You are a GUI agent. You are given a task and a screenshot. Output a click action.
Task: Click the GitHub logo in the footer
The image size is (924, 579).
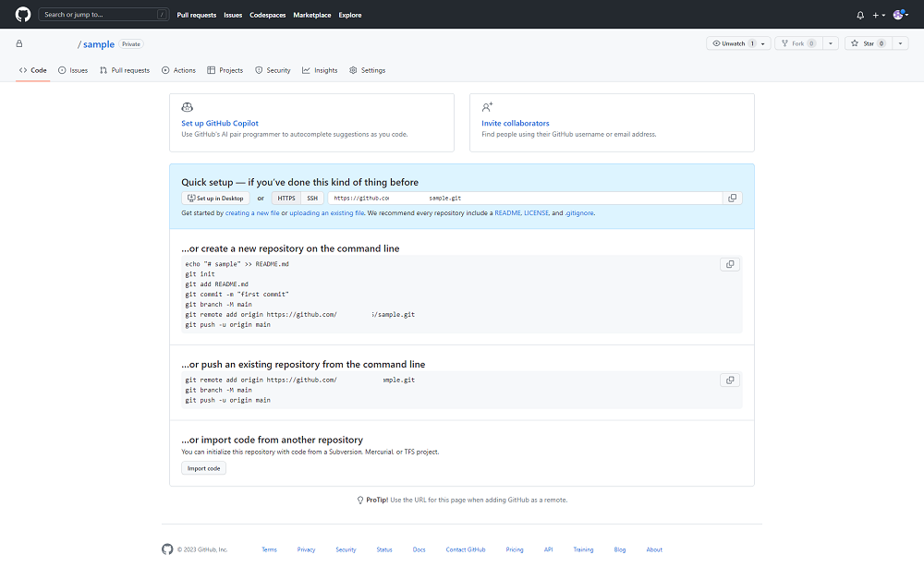click(167, 549)
